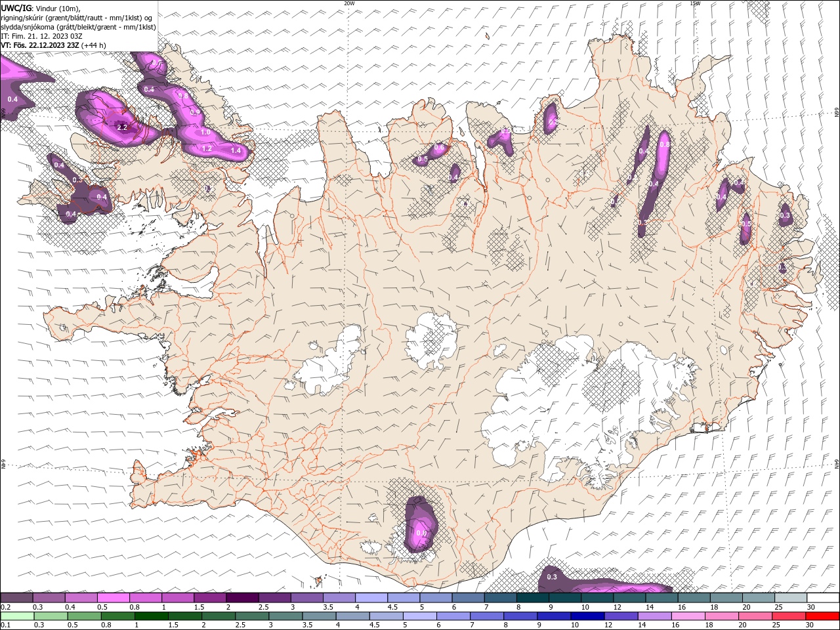Click the 15W longitude label
Image resolution: width=840 pixels, height=630 pixels.
[x=695, y=3]
